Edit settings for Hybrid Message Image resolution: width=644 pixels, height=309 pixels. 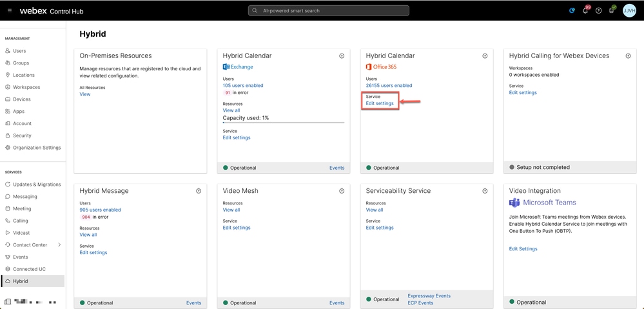93,253
